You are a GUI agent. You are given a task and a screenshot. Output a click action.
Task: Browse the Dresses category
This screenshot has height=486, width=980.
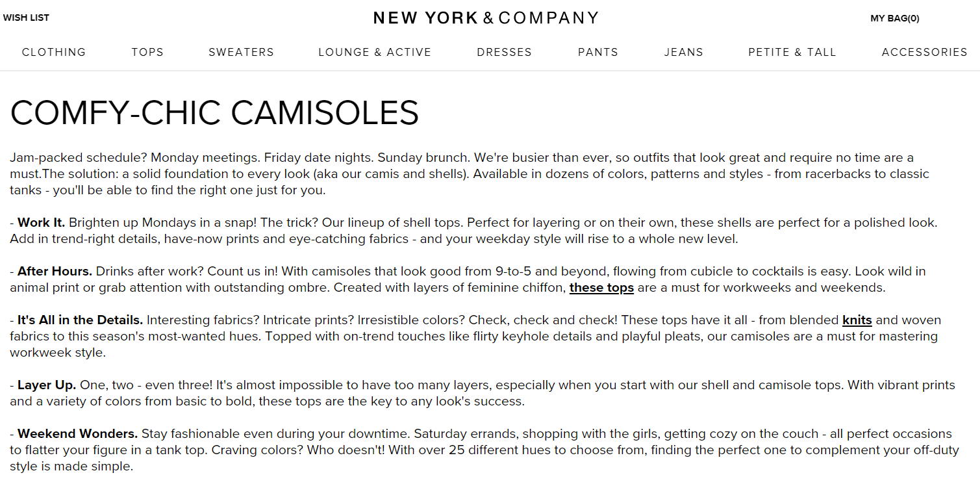coord(504,53)
